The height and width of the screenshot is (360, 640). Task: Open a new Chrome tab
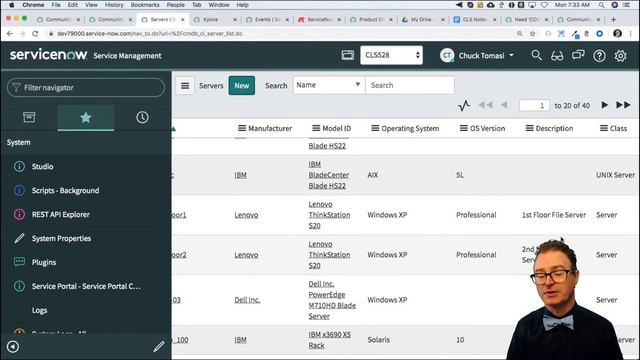click(613, 19)
